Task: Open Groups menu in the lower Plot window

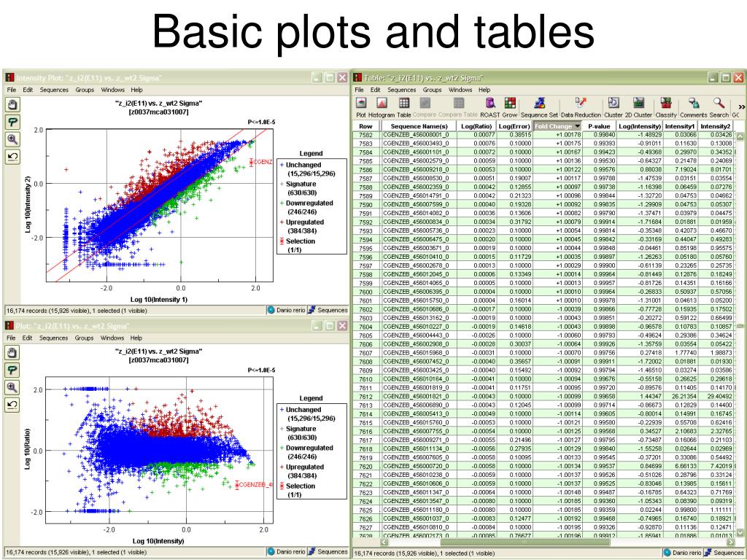Action: (x=84, y=338)
